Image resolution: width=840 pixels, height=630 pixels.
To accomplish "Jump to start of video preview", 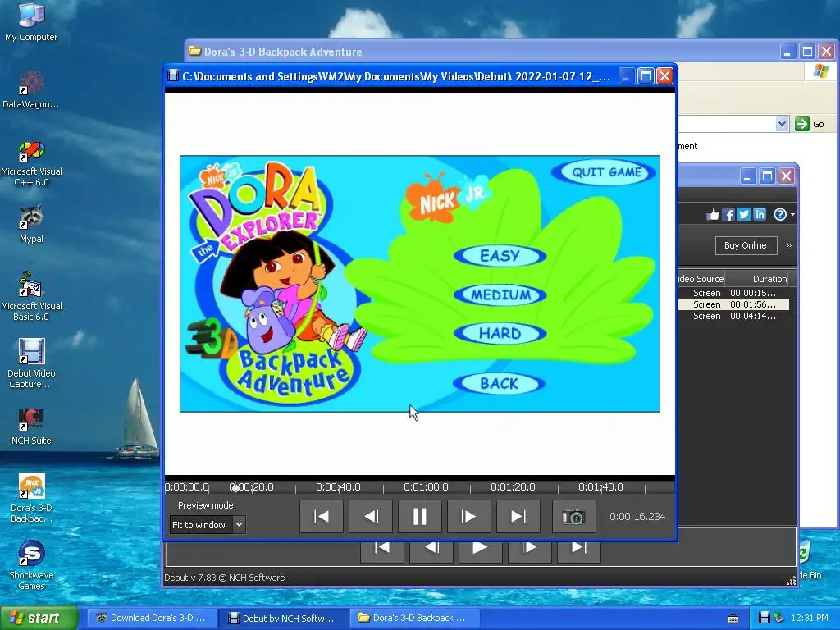I will pos(322,517).
